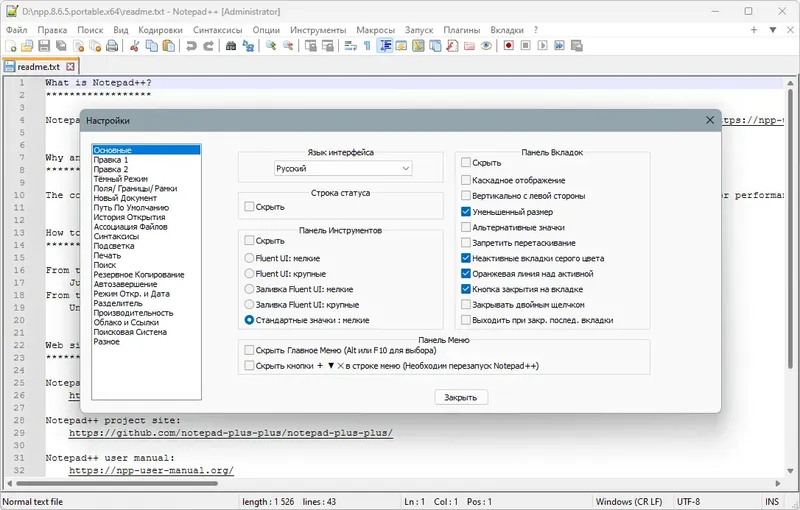
Task: Click the Undo arrow toolbar icon
Action: pyautogui.click(x=191, y=46)
